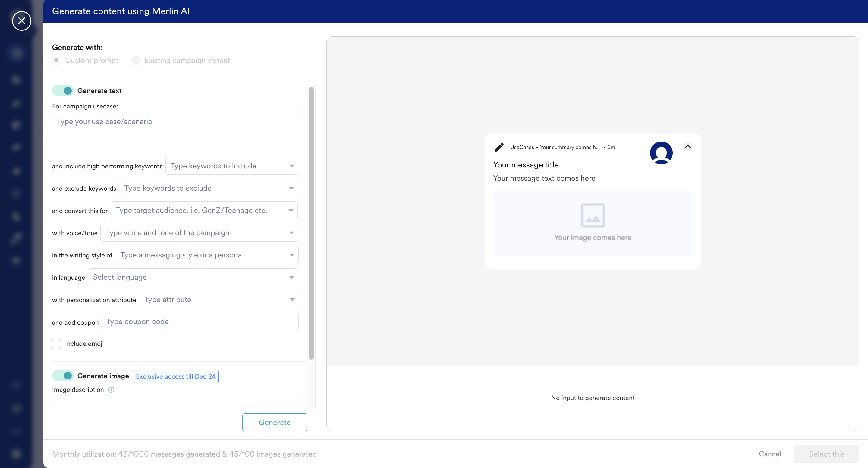Select the Custom prompt radio option

click(57, 60)
